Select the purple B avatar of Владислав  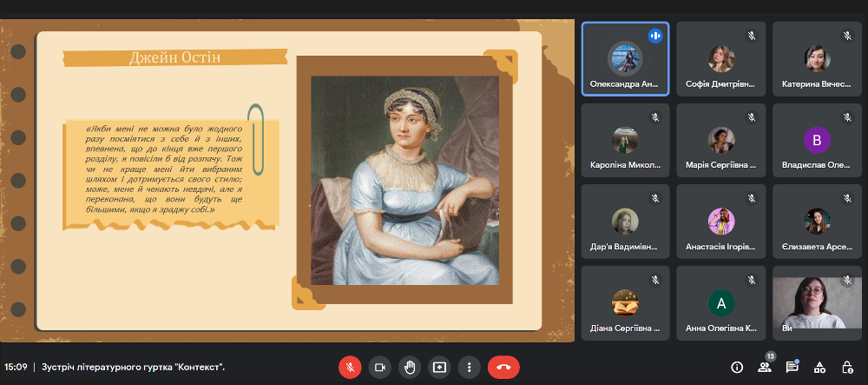817,140
